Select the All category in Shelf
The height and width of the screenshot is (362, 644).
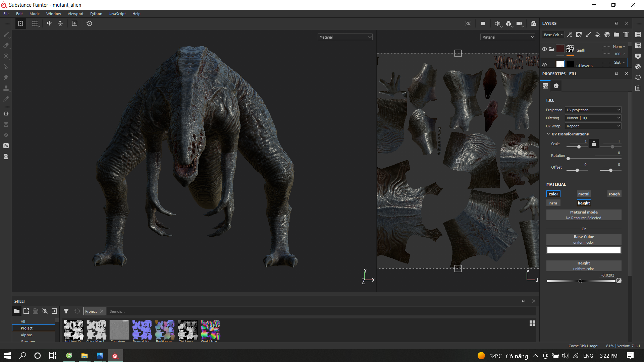pos(23,321)
